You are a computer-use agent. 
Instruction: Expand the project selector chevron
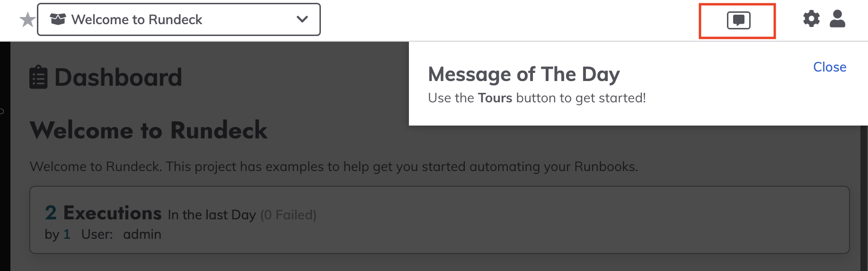302,19
